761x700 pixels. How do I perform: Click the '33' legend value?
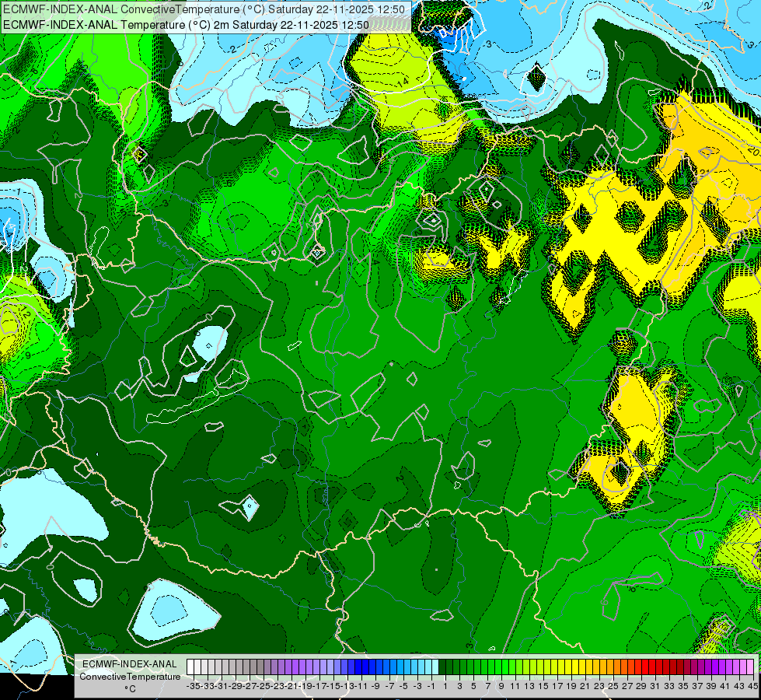tap(669, 687)
